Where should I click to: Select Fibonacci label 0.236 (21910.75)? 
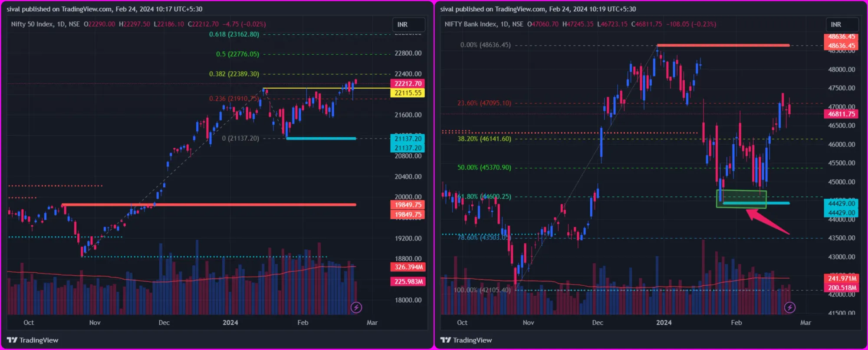(234, 99)
